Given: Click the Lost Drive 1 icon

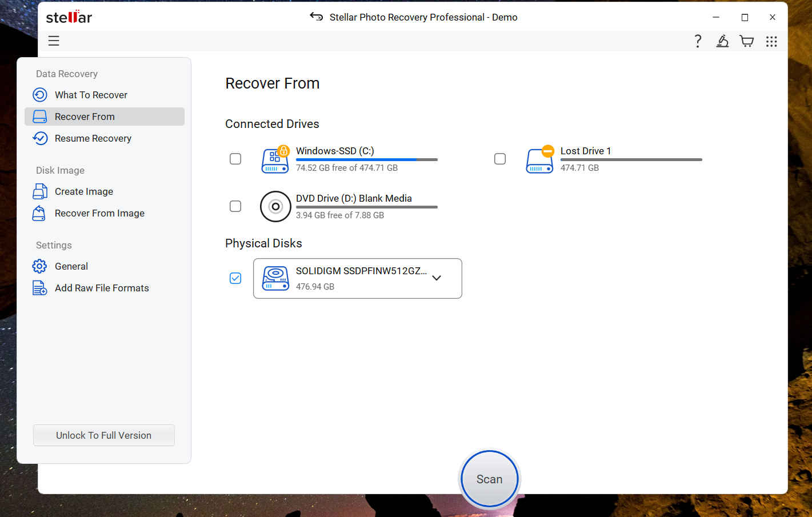Looking at the screenshot, I should click(x=540, y=159).
